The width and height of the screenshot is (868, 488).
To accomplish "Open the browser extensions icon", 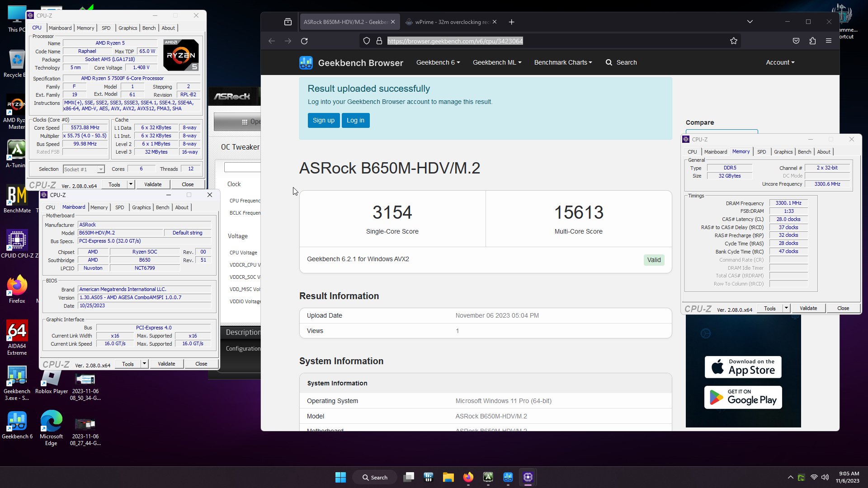I will [x=812, y=41].
